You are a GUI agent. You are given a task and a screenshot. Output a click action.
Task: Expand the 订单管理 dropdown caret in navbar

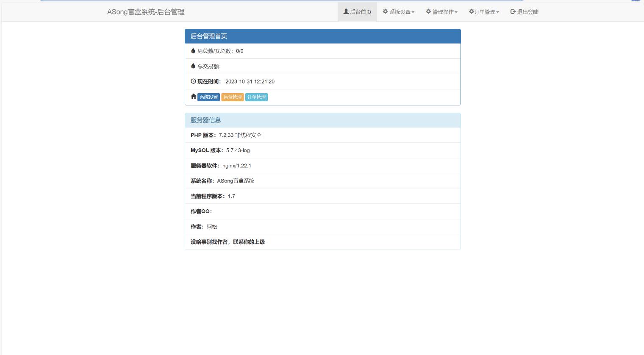coord(498,12)
